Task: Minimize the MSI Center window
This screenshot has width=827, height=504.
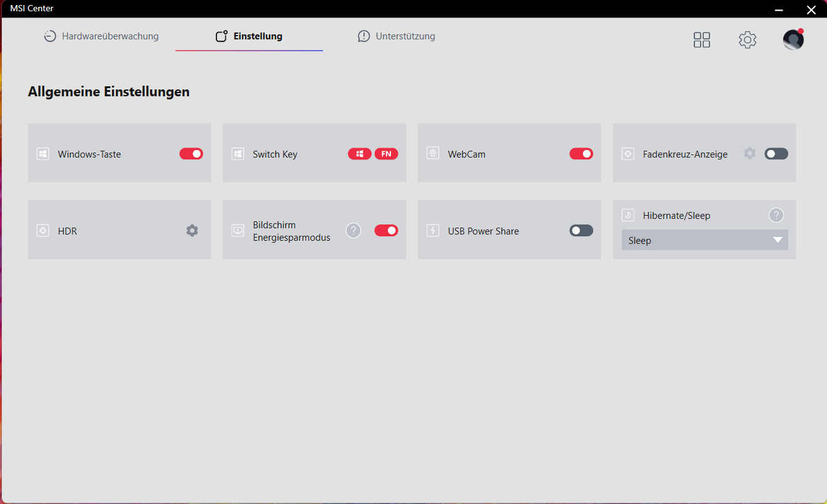Action: (x=779, y=9)
